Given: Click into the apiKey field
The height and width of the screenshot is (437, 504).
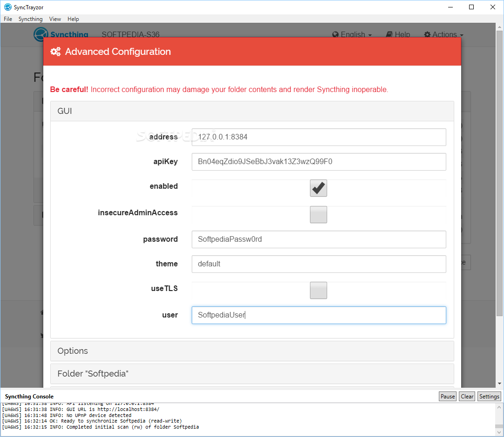Looking at the screenshot, I should tap(319, 162).
